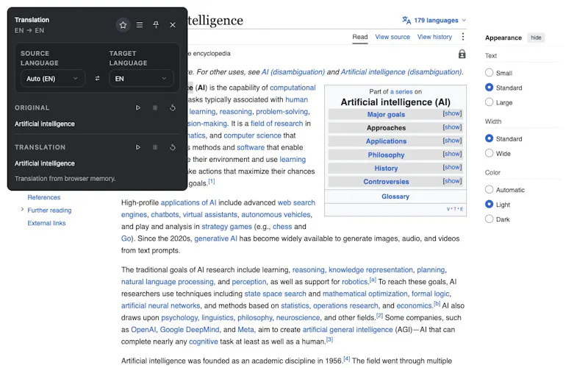Show the Controversies section
The width and height of the screenshot is (588, 368).
point(452,180)
